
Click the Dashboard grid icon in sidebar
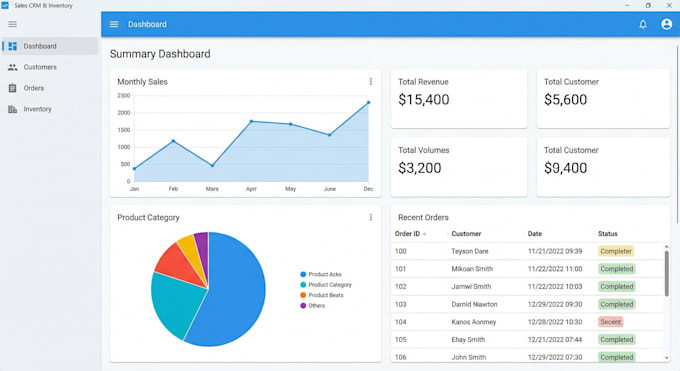click(13, 46)
